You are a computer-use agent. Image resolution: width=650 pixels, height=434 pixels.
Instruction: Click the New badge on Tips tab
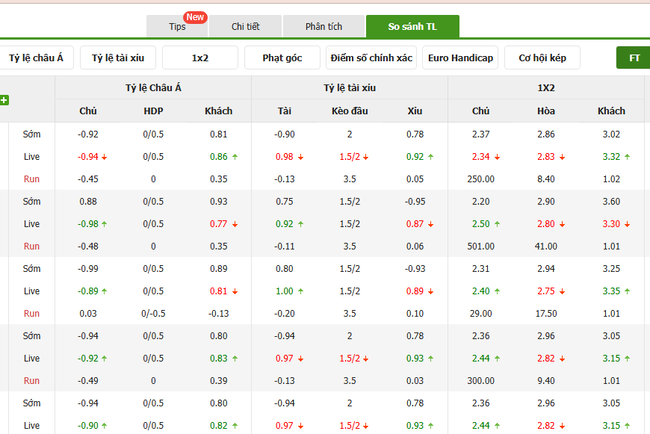196,17
